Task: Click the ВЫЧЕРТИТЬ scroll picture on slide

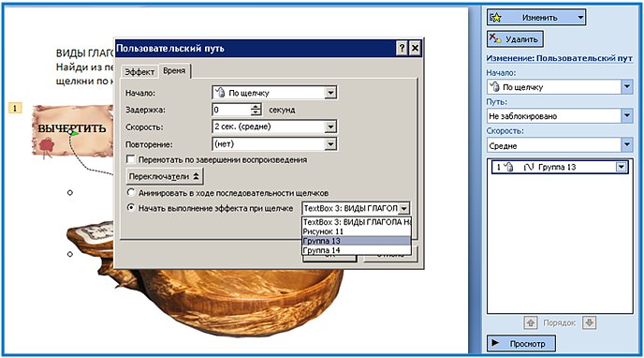Action: point(72,130)
